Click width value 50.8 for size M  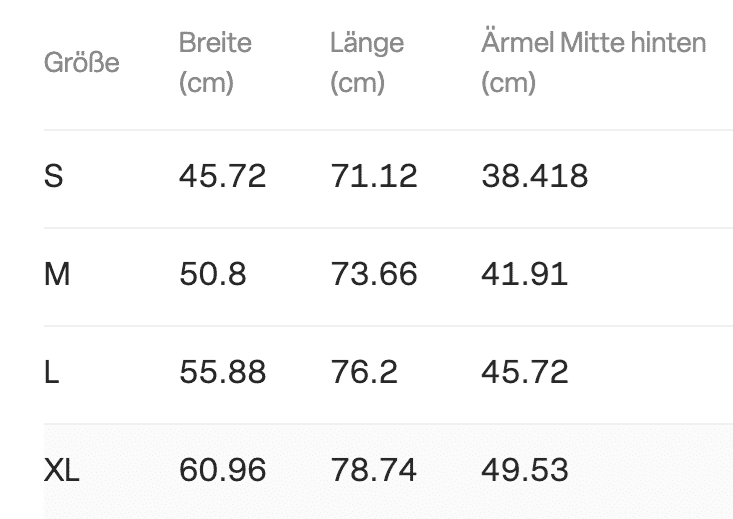(x=212, y=274)
